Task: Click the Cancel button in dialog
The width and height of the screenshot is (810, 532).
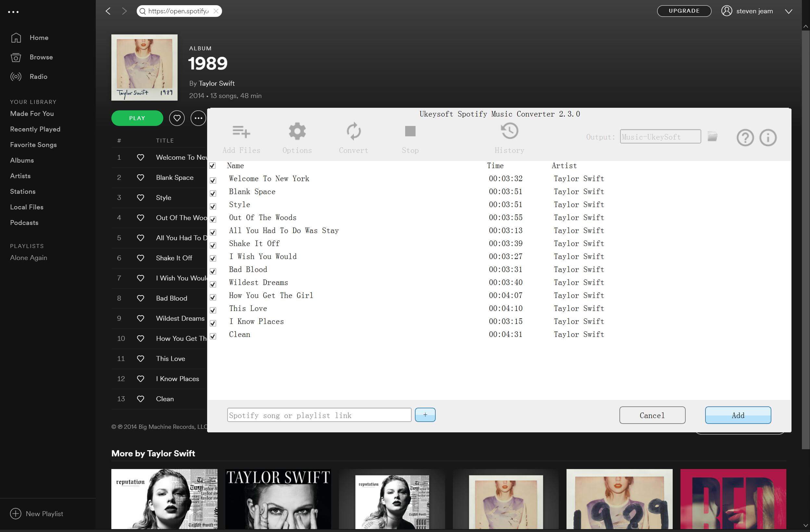Action: coord(652,415)
